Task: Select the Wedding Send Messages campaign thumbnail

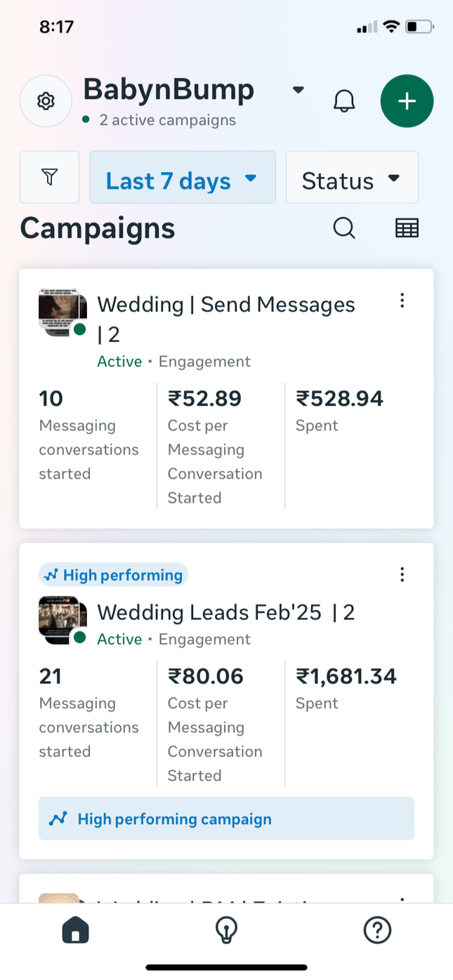Action: [x=62, y=311]
